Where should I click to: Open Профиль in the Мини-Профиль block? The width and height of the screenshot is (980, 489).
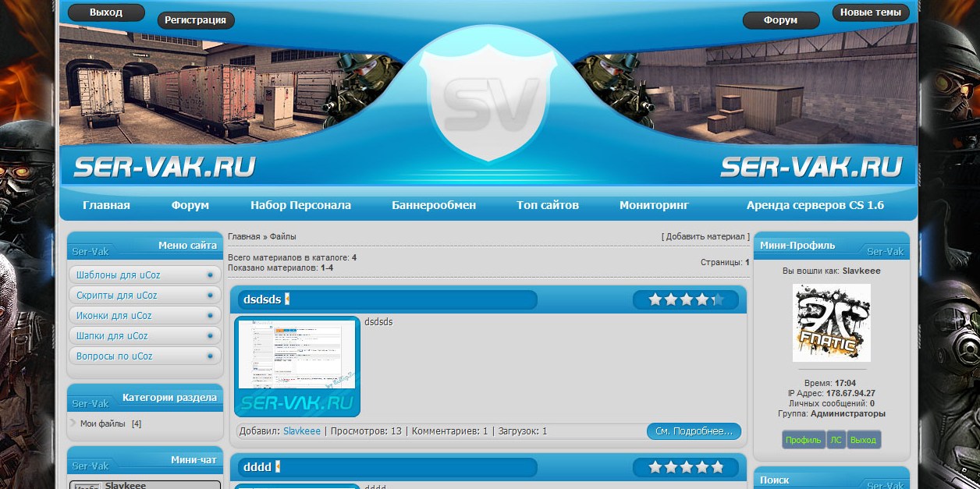(x=804, y=440)
